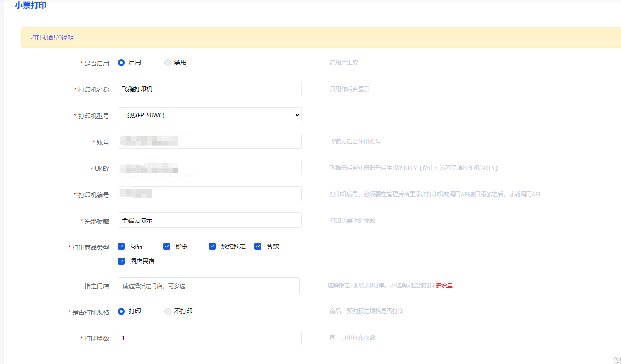Select the 启用 radio button

122,63
